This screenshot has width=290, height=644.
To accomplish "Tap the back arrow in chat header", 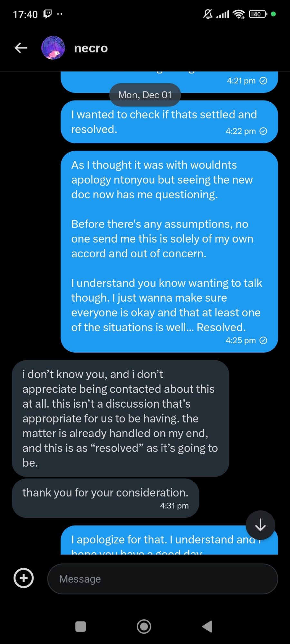I will [21, 48].
